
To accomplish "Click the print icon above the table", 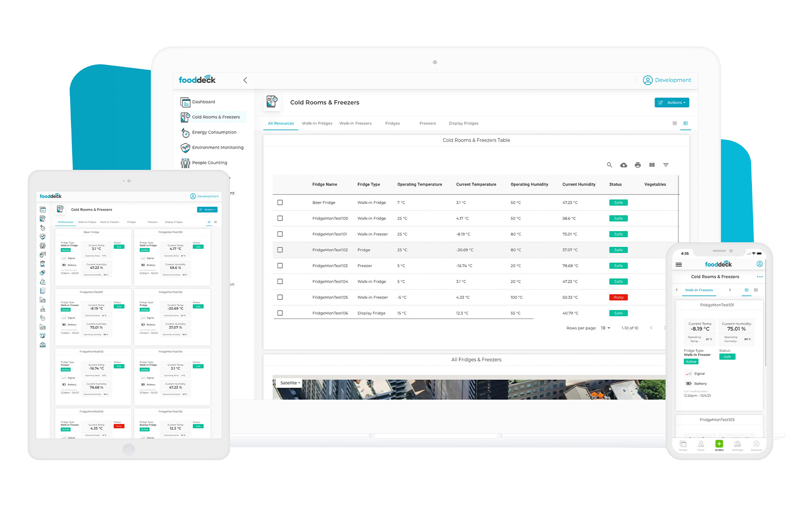I will click(x=638, y=165).
